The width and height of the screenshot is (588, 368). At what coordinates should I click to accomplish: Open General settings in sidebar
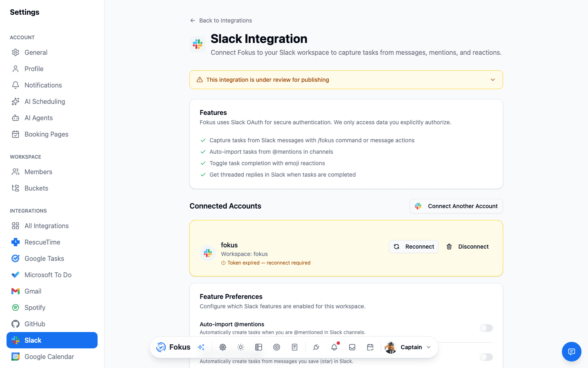[x=52, y=52]
